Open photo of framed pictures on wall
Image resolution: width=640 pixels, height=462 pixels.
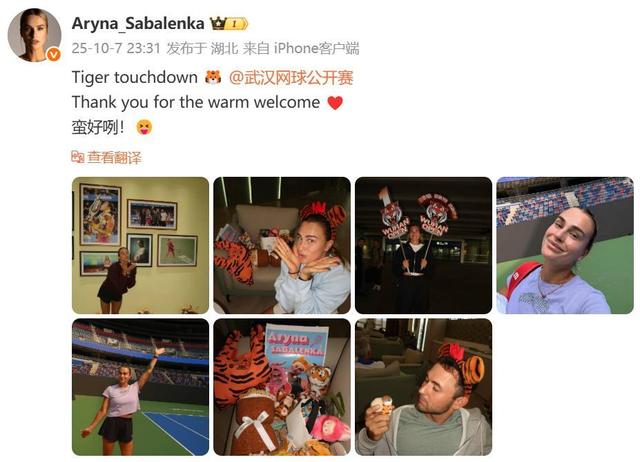point(140,245)
